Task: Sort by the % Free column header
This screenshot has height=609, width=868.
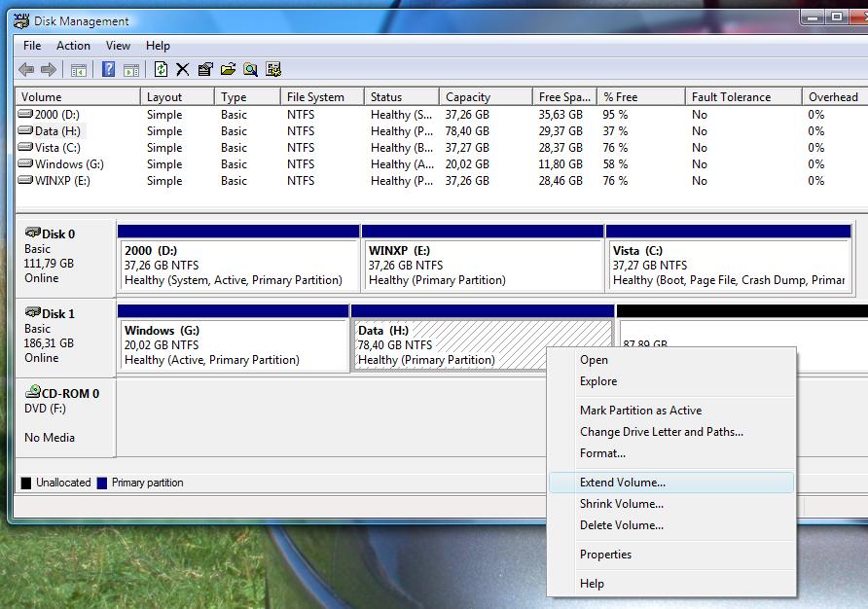Action: 641,97
